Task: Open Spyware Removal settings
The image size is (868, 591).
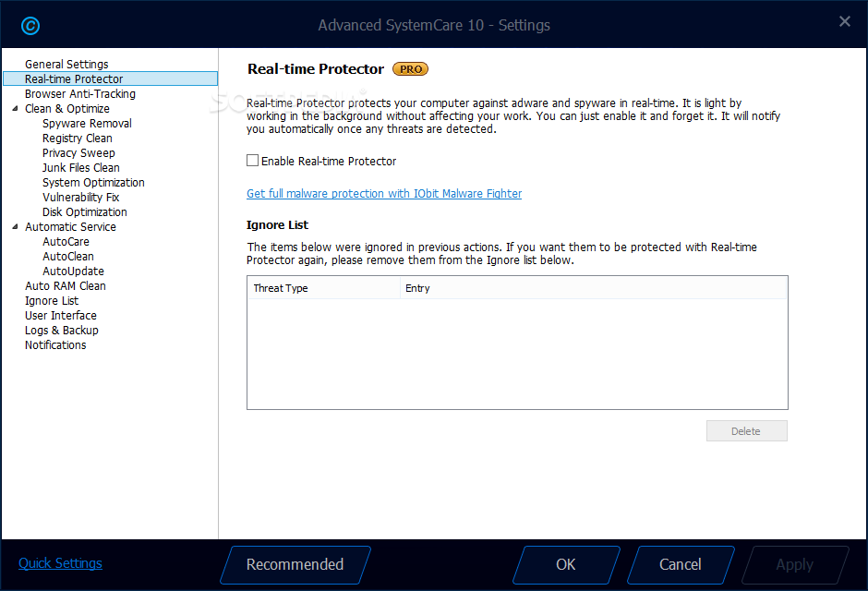Action: pyautogui.click(x=87, y=124)
